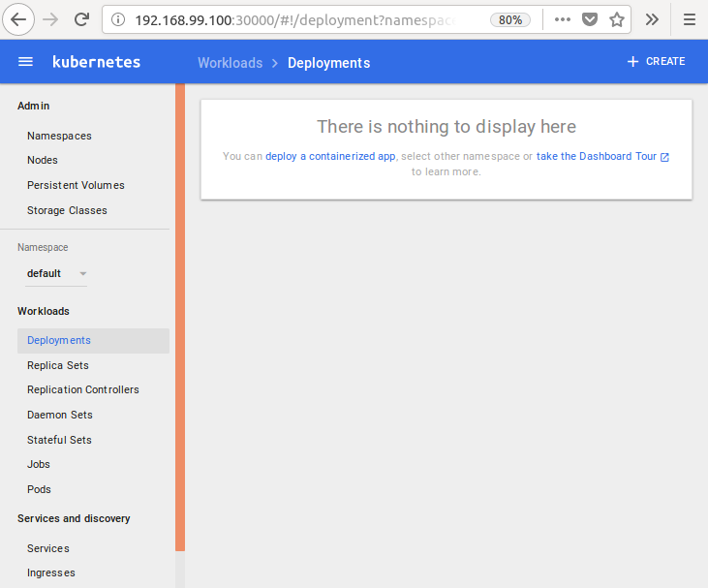
Task: Open Services and discovery heading
Action: pyautogui.click(x=74, y=518)
